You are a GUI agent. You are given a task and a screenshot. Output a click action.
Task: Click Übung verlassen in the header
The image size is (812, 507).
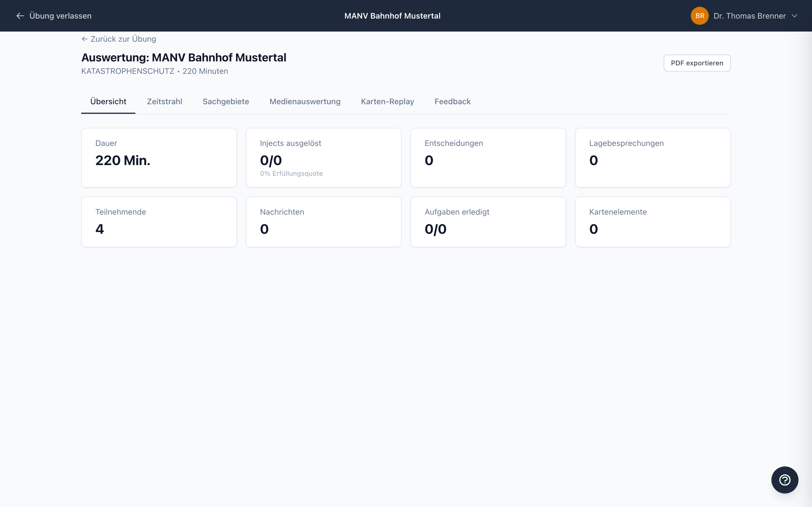[60, 16]
